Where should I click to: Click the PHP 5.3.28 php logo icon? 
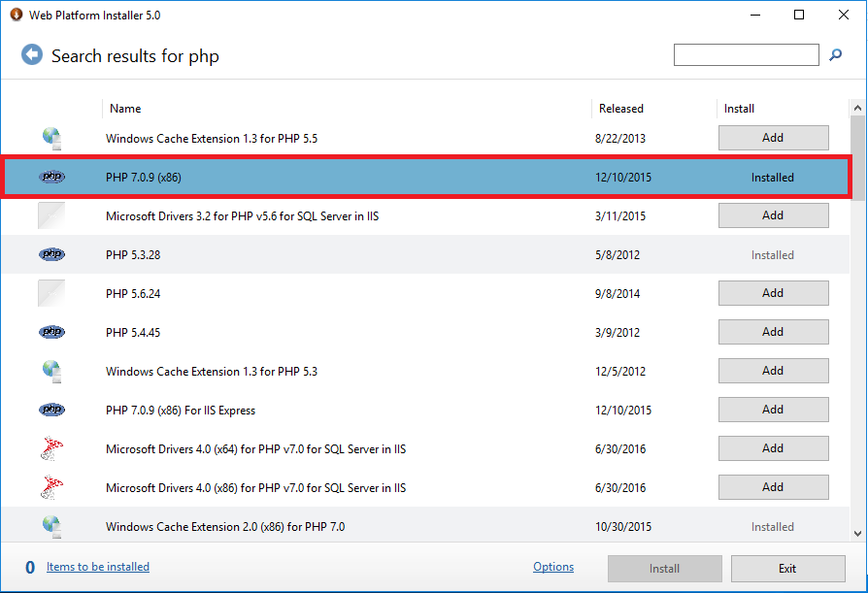[x=51, y=255]
